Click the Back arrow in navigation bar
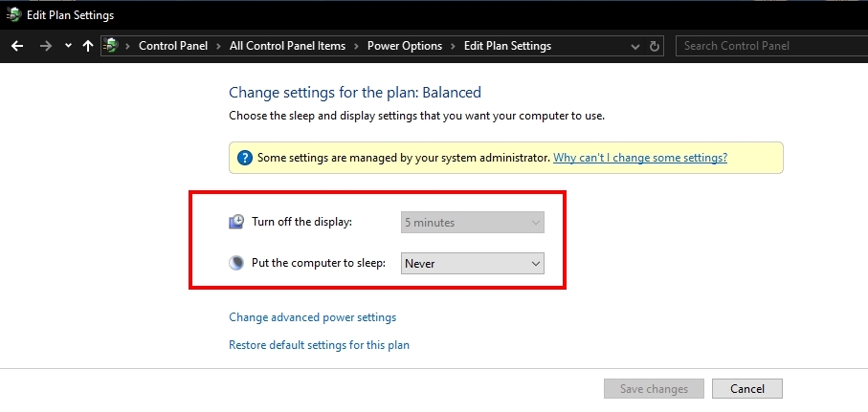 point(17,46)
